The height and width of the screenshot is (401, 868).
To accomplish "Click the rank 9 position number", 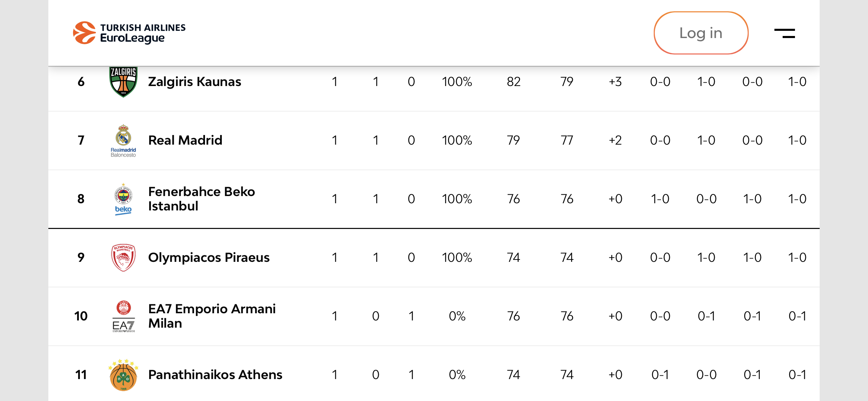I will point(81,257).
